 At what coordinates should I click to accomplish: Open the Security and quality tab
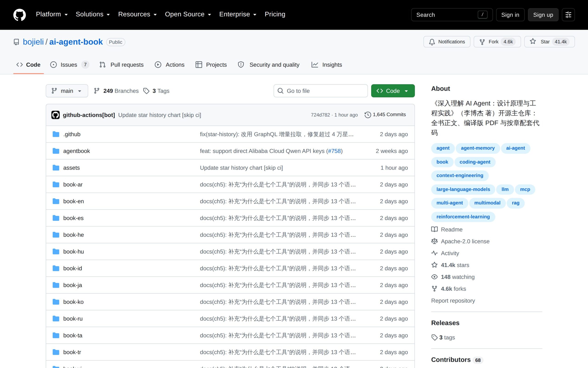click(269, 65)
